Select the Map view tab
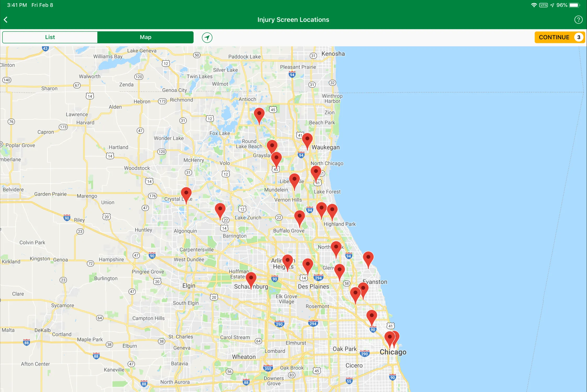Screen dimensions: 587x392 (145, 37)
